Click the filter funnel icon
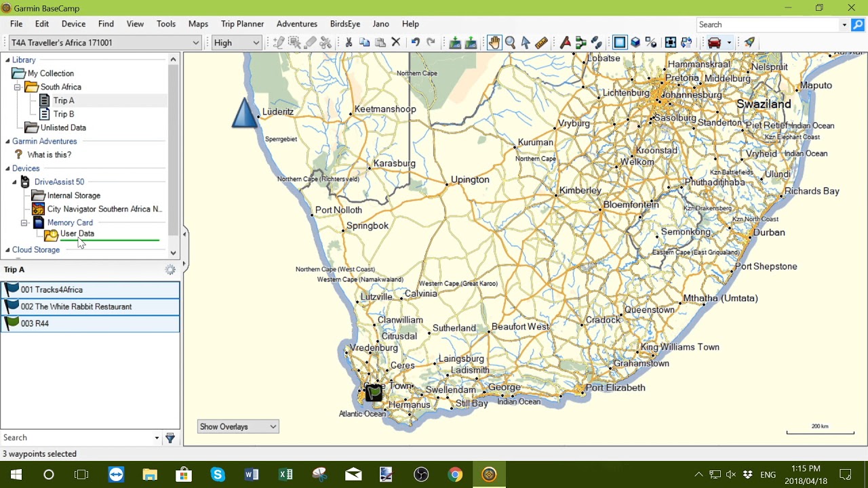The width and height of the screenshot is (868, 488). pyautogui.click(x=170, y=438)
